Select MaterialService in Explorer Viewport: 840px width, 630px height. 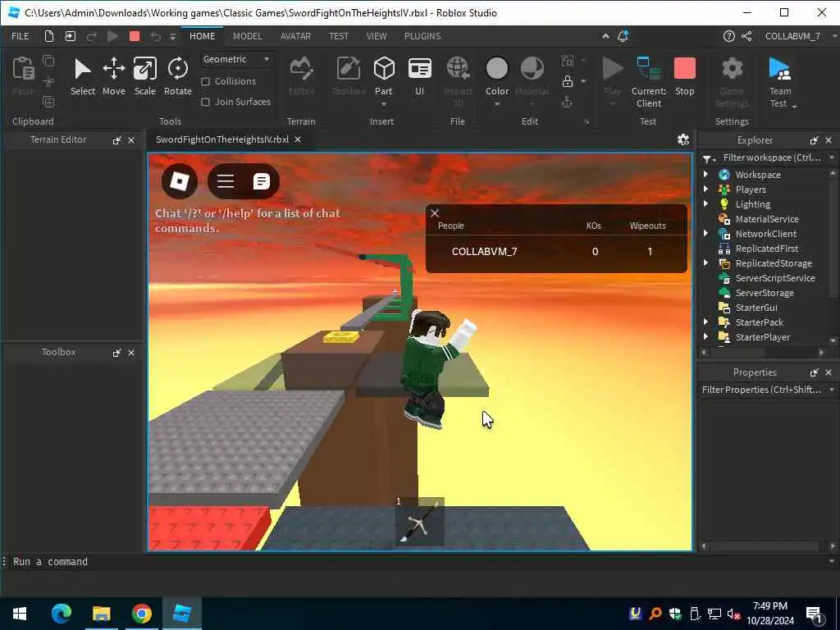coord(767,218)
